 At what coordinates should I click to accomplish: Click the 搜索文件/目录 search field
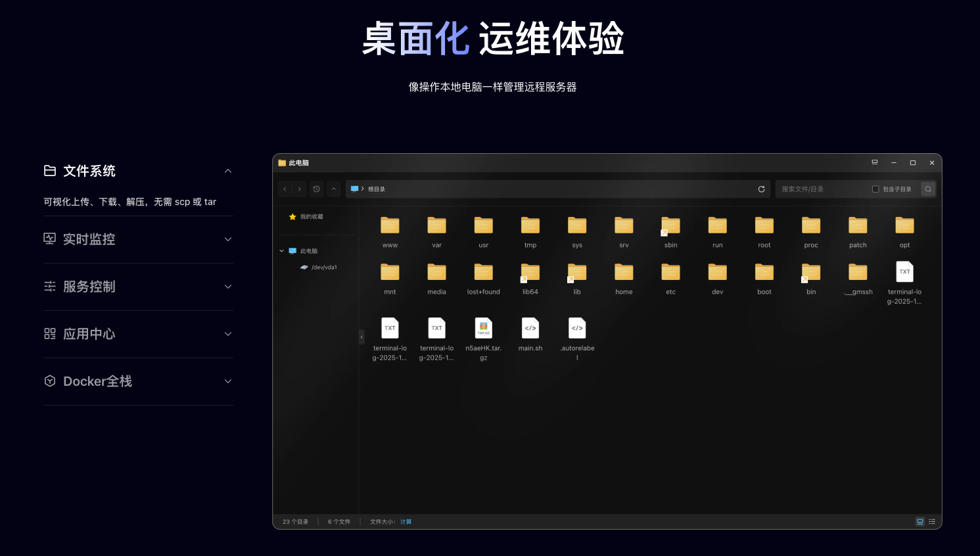[822, 189]
